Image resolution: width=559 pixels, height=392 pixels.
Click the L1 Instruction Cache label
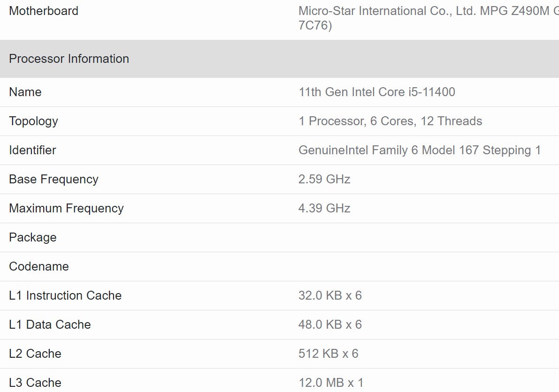point(65,295)
